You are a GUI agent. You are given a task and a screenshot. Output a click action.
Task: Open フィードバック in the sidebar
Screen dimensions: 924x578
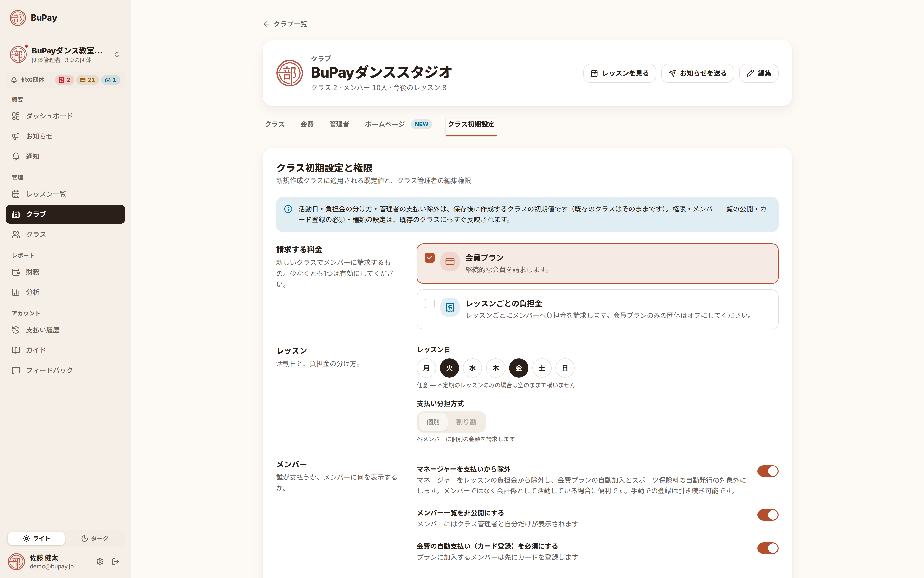tap(65, 370)
